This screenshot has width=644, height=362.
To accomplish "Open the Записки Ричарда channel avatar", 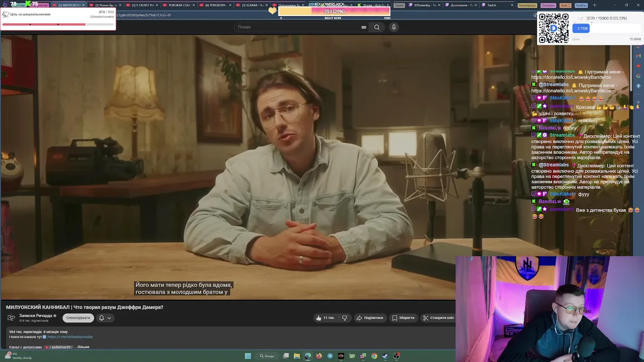I will (11, 318).
